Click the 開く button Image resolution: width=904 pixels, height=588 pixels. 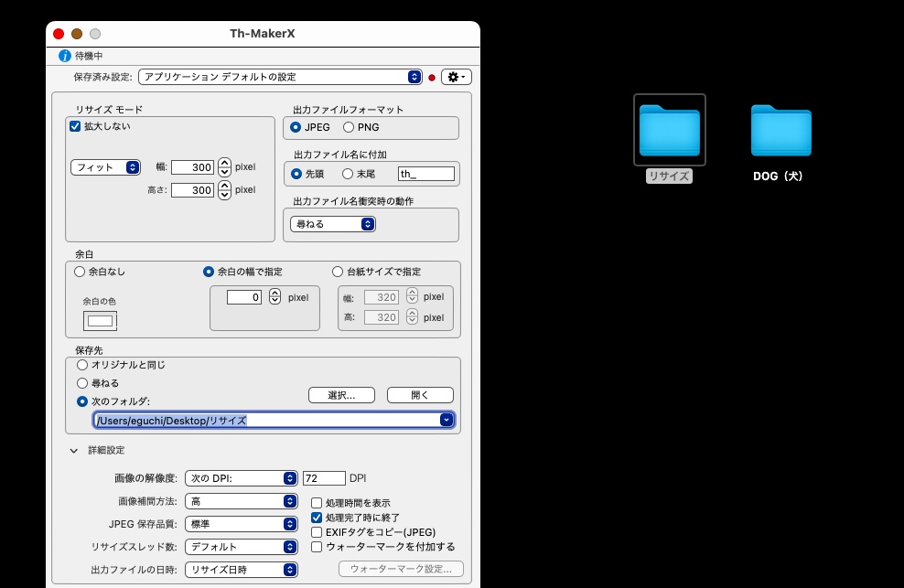(420, 395)
